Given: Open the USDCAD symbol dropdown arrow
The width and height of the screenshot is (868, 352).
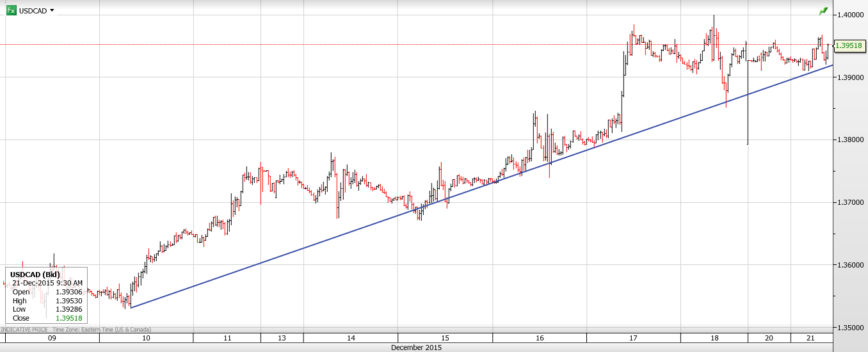Looking at the screenshot, I should click(x=52, y=10).
